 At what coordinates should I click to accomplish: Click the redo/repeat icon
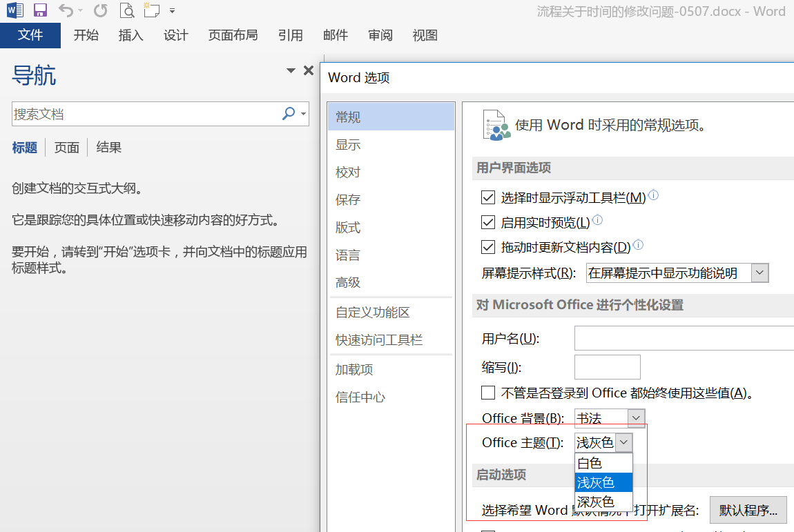[101, 10]
